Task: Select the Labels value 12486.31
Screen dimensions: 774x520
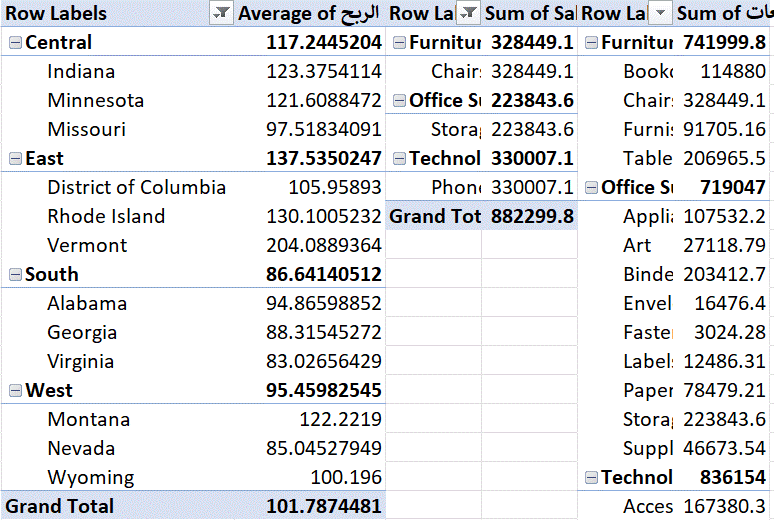Action: 724,362
